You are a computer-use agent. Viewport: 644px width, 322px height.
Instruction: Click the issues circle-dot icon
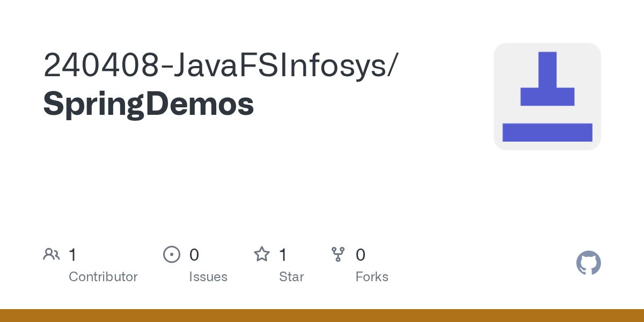(172, 254)
